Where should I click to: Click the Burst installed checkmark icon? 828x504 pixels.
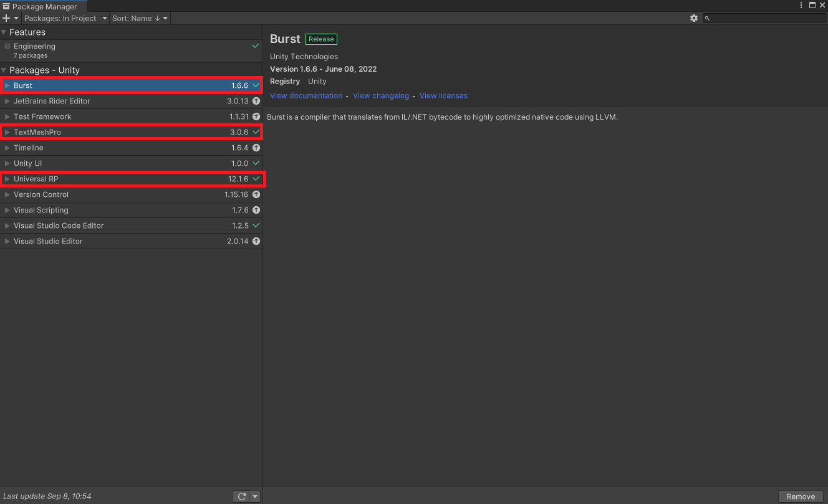256,85
